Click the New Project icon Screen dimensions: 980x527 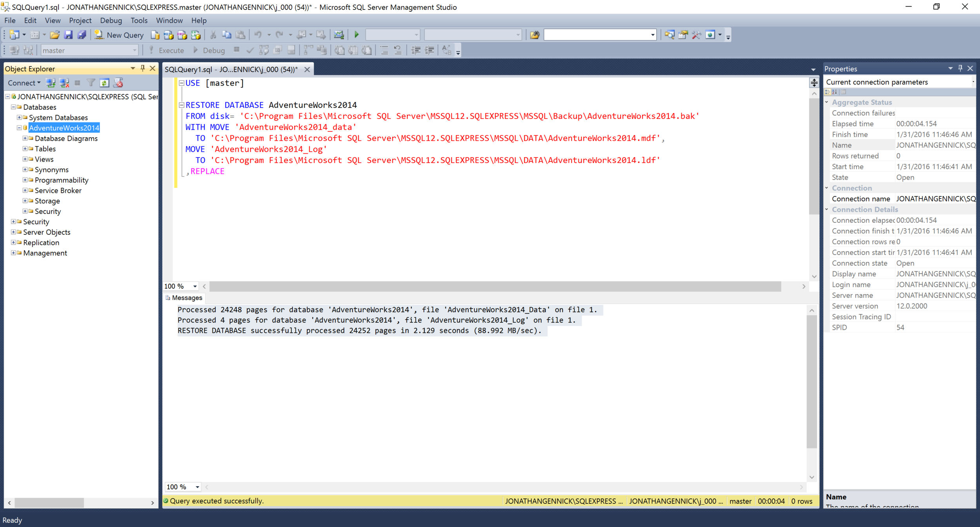click(14, 35)
